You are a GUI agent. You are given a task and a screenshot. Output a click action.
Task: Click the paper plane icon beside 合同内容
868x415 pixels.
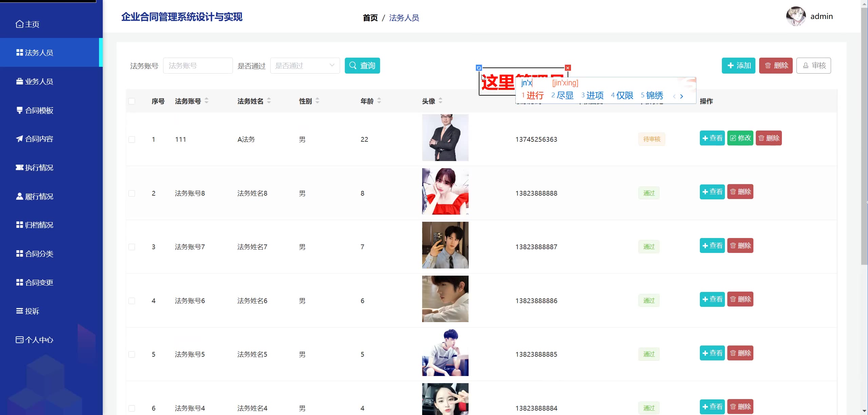coord(20,139)
